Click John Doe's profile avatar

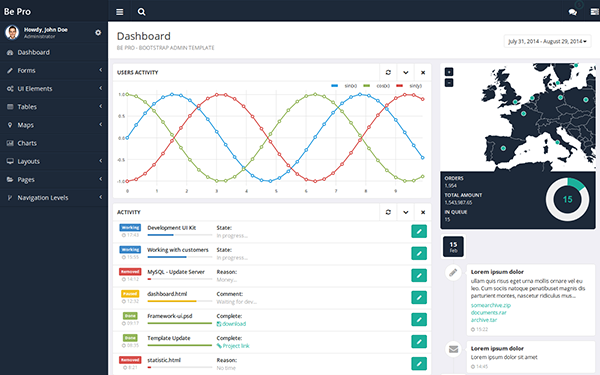[x=12, y=33]
